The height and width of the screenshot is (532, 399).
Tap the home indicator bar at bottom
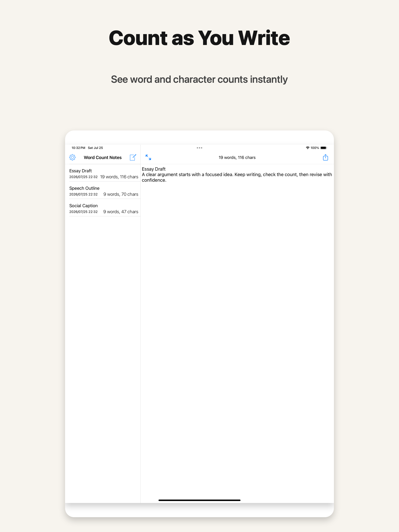coord(199,500)
